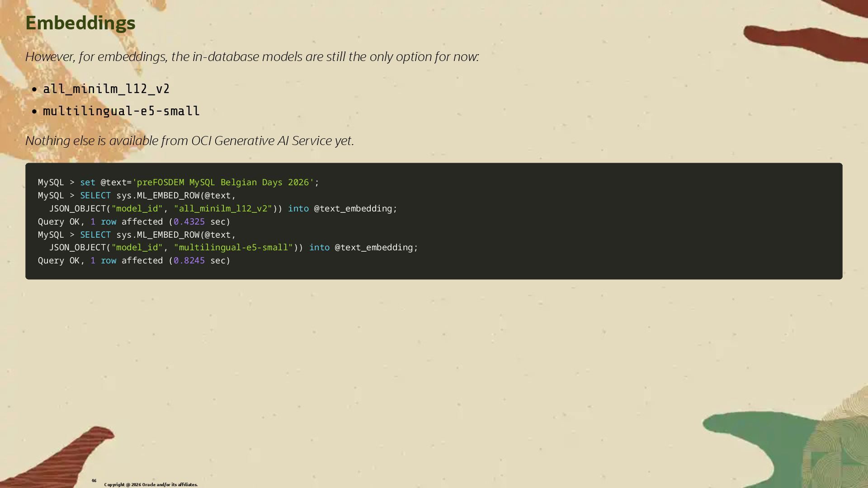
Task: Click the second SELECT keyword in the code
Action: pos(95,235)
